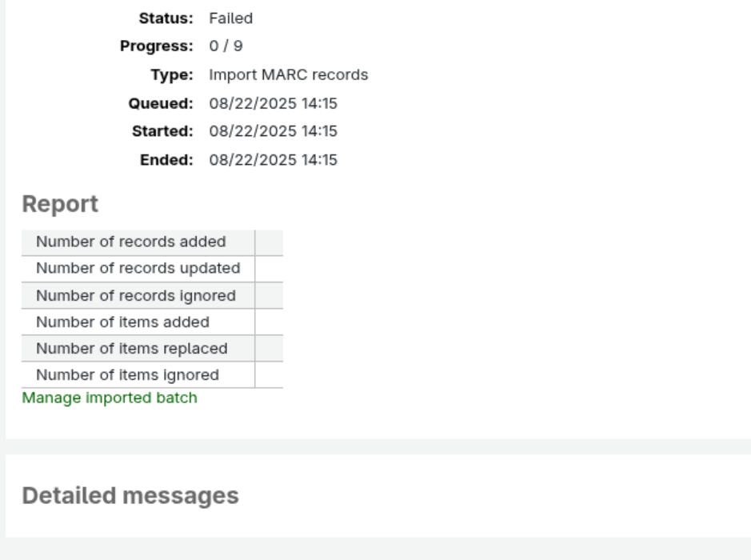Click the Started field label
This screenshot has width=751, height=560.
[162, 131]
